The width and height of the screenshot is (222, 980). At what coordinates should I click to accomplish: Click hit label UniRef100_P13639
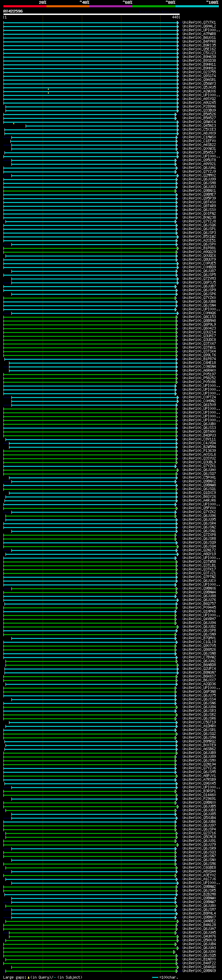pos(199,451)
